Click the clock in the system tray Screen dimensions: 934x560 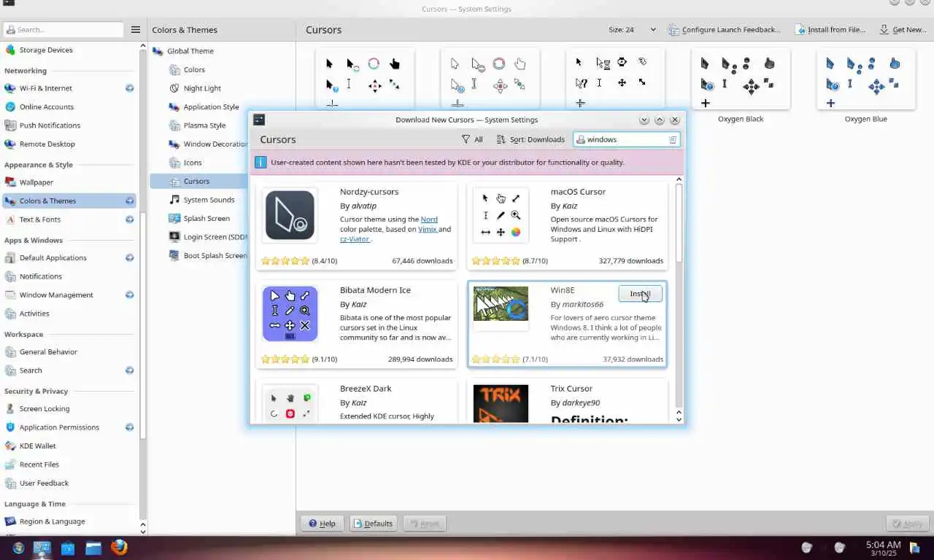click(883, 548)
